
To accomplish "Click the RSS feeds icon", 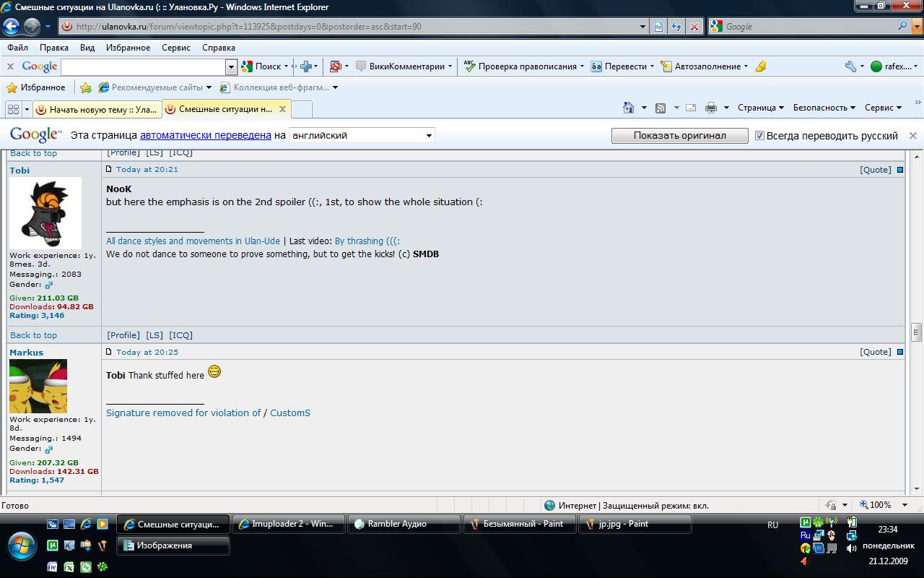I will point(660,108).
